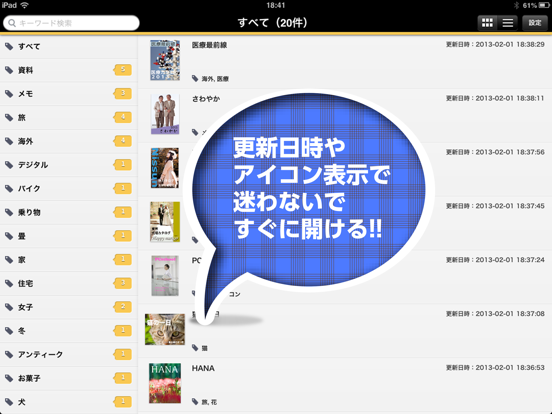Viewport: 552px width, 414px height.
Task: Click the 医療最前線 document title
Action: coord(209,45)
